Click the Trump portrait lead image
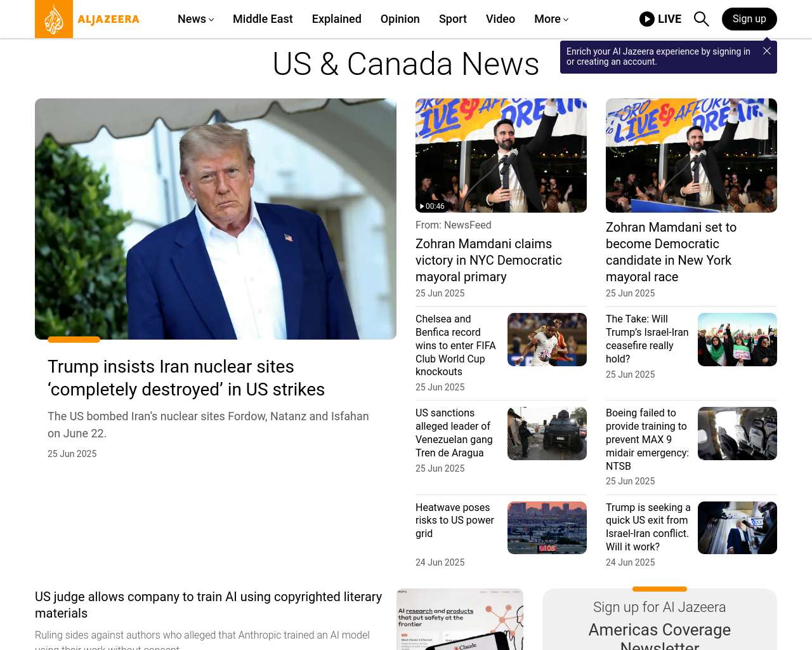Viewport: 812px width, 650px height. click(x=216, y=219)
